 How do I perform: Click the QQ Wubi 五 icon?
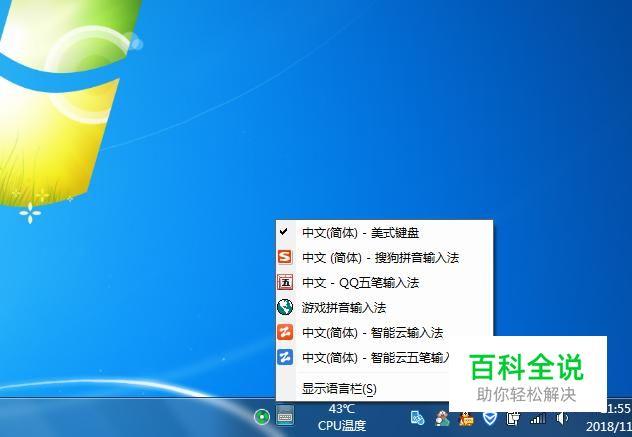(285, 282)
